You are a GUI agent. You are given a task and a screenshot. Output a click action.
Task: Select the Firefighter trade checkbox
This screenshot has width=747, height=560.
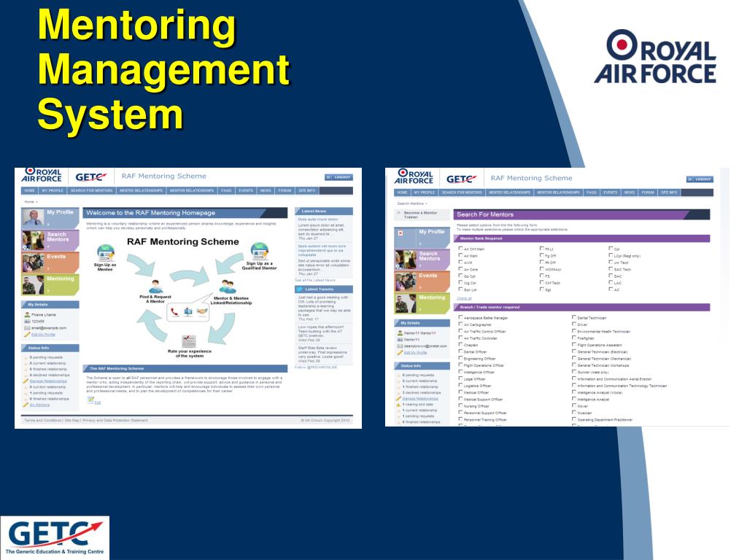[x=574, y=337]
